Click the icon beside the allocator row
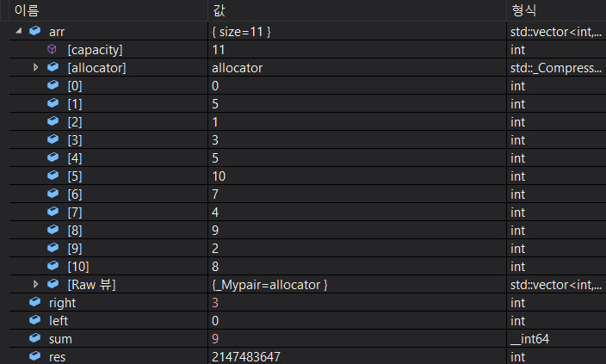Image resolution: width=606 pixels, height=364 pixels. 53,67
